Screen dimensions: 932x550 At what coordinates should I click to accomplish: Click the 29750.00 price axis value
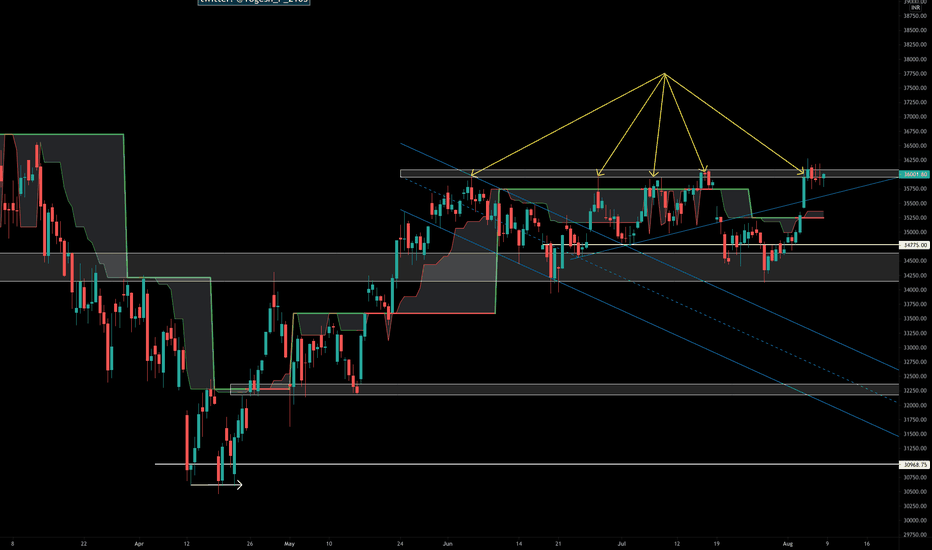click(x=915, y=535)
